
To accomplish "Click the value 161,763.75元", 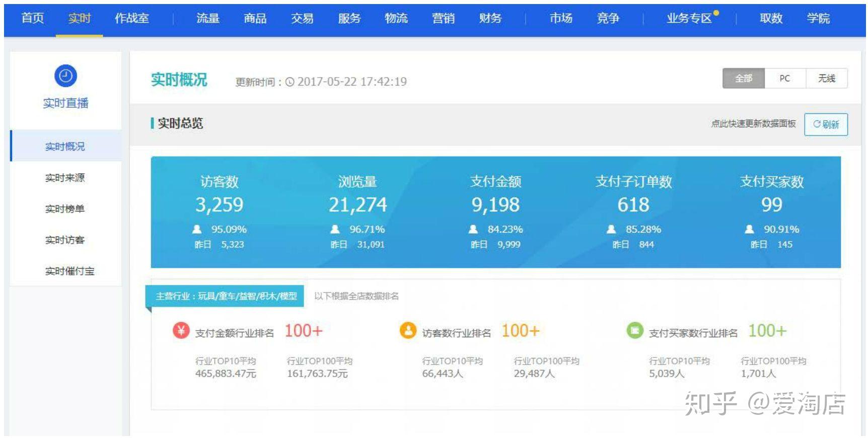I will (317, 374).
